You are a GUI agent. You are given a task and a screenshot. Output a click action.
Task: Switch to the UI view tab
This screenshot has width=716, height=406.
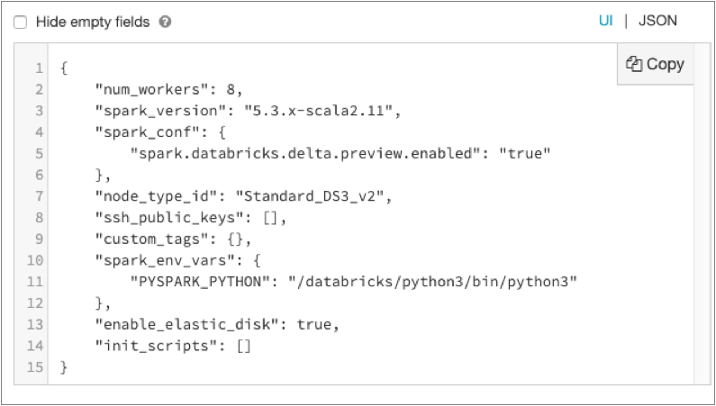606,20
